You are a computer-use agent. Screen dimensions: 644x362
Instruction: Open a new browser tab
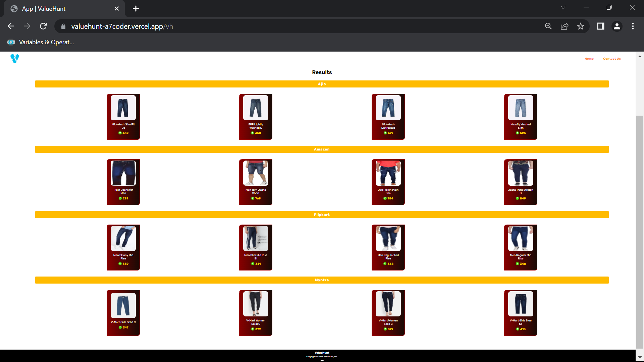pyautogui.click(x=136, y=9)
